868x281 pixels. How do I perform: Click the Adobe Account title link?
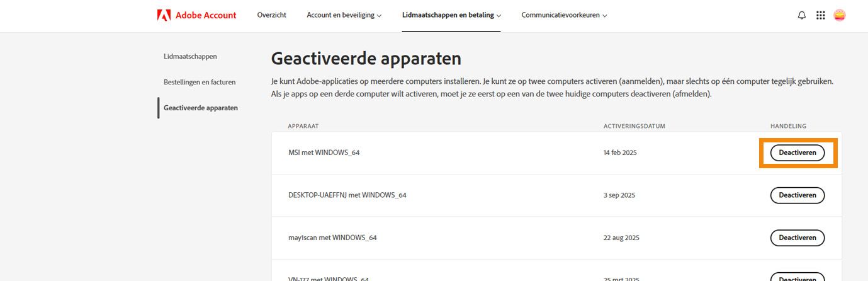tap(206, 15)
